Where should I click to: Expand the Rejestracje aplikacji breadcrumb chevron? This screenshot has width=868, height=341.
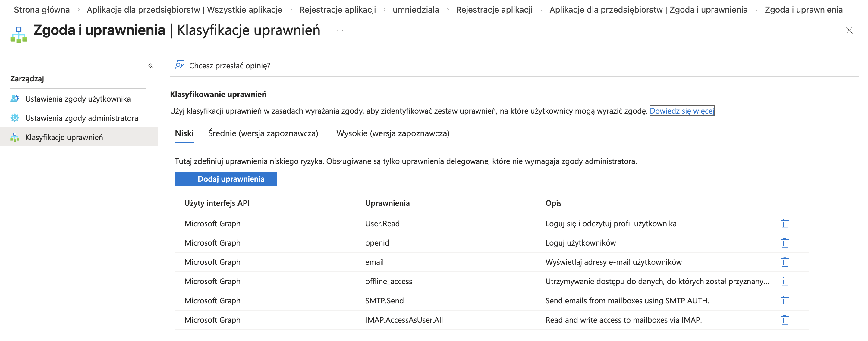coord(384,10)
